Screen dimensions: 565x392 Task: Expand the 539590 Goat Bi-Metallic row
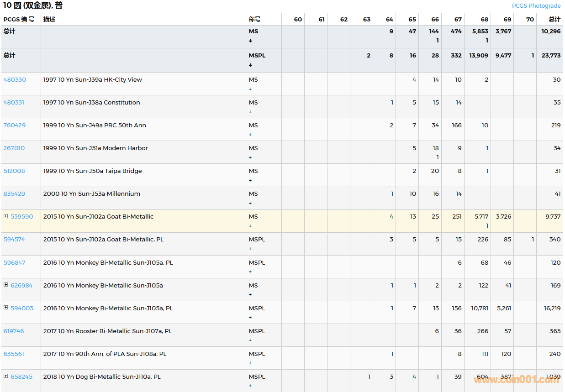pos(5,216)
